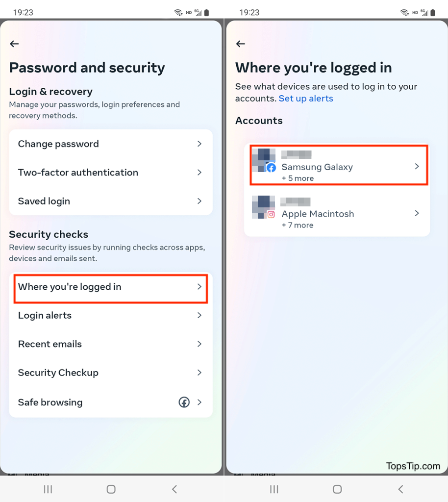Screen dimensions: 448x502
Task: Open Saved login option
Action: (111, 201)
